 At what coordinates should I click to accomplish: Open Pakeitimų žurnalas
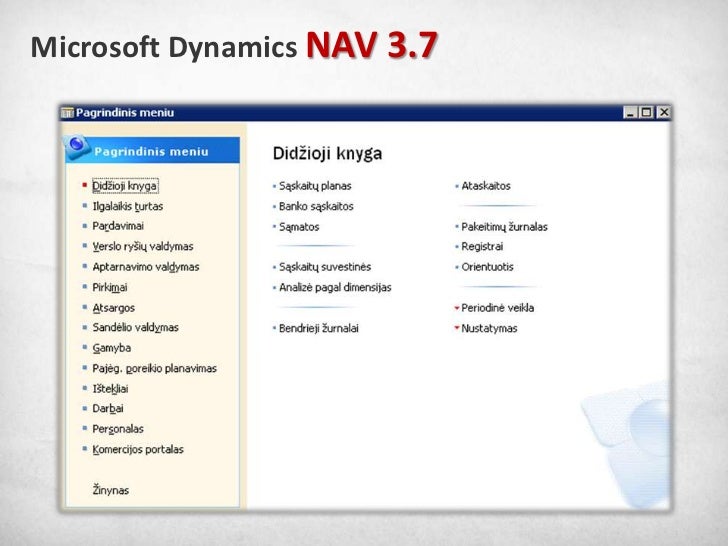504,227
